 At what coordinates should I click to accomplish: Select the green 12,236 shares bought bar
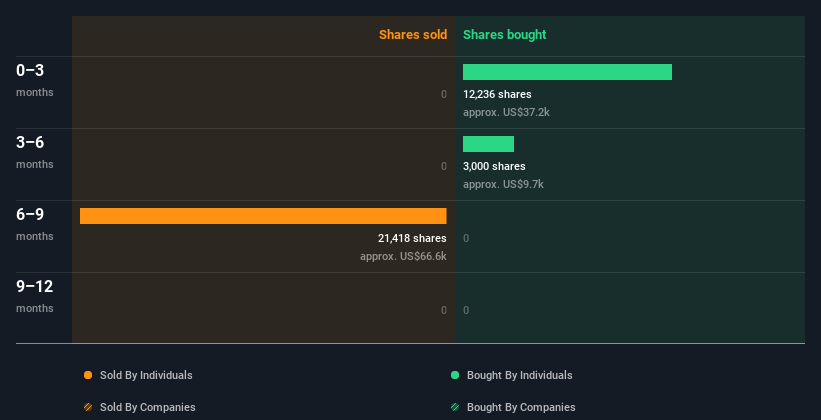click(567, 72)
